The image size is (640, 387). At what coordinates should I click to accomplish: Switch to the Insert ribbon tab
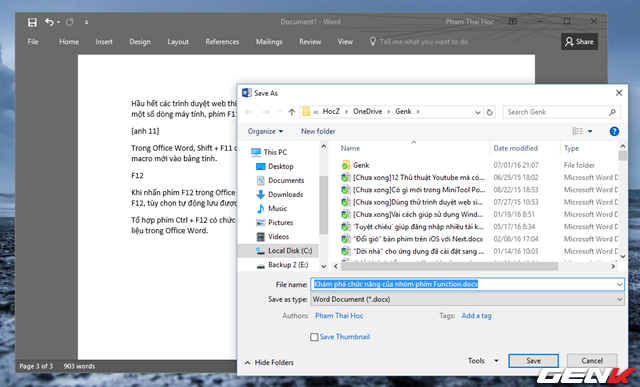tap(104, 42)
